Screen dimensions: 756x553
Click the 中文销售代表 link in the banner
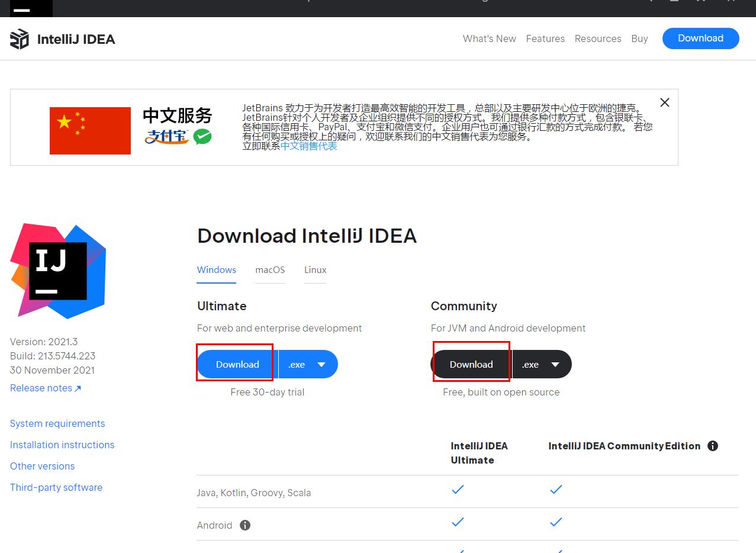point(309,146)
